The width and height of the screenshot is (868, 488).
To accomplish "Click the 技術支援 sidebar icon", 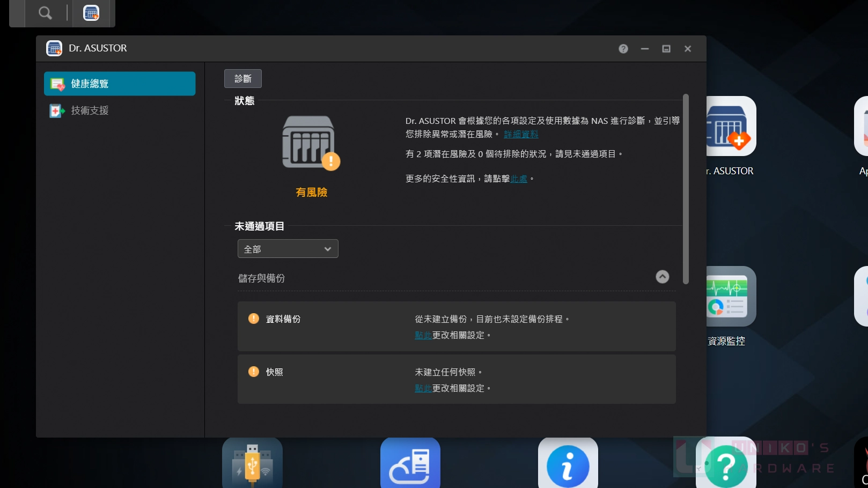I will click(x=57, y=111).
